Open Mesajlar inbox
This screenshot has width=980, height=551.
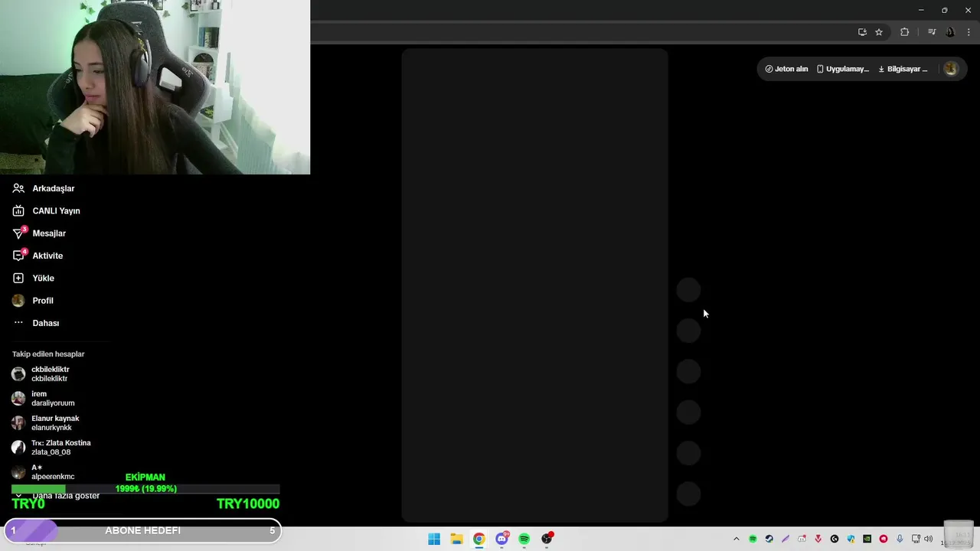(49, 233)
